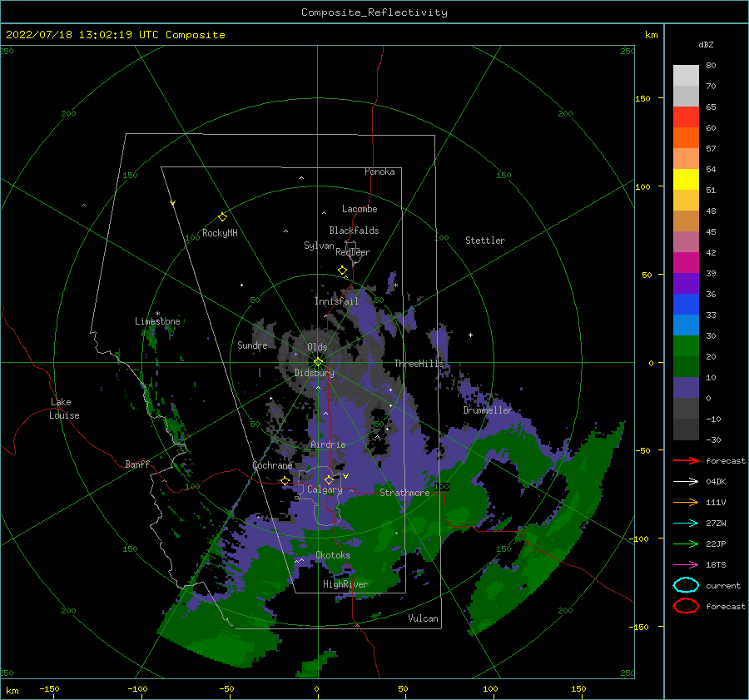The image size is (749, 700).
Task: Click the Stettler city label
Action: 485,241
